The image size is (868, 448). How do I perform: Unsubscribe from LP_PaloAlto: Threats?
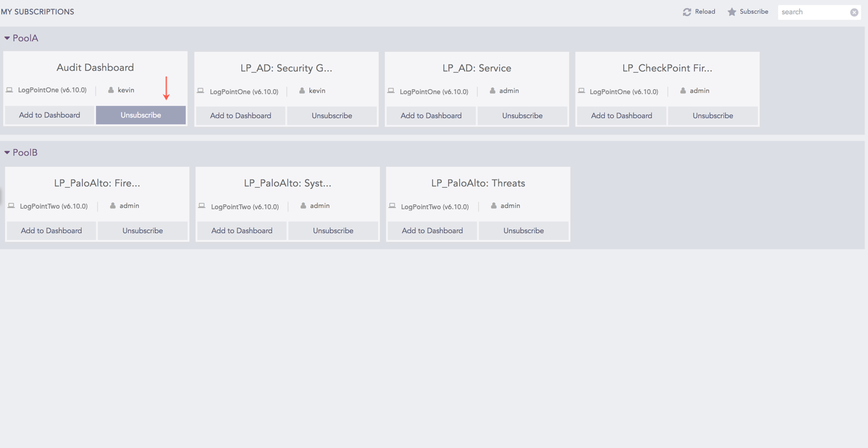pyautogui.click(x=524, y=230)
